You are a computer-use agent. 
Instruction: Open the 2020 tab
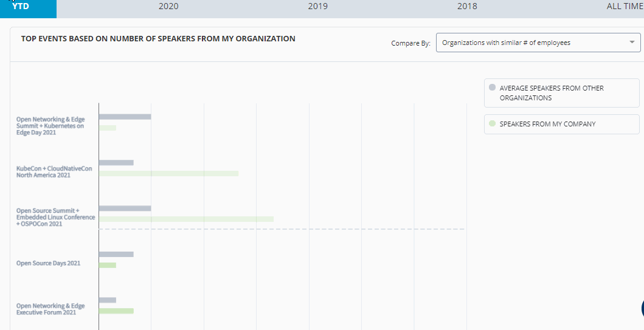coord(168,7)
